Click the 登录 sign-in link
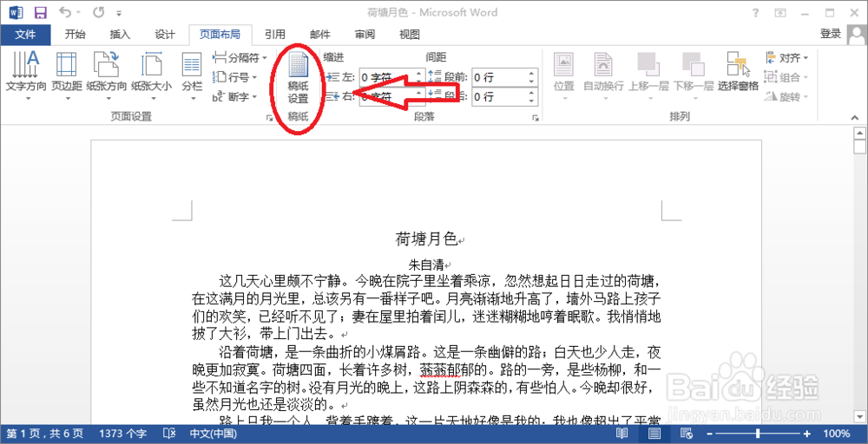868x444 pixels. point(831,34)
